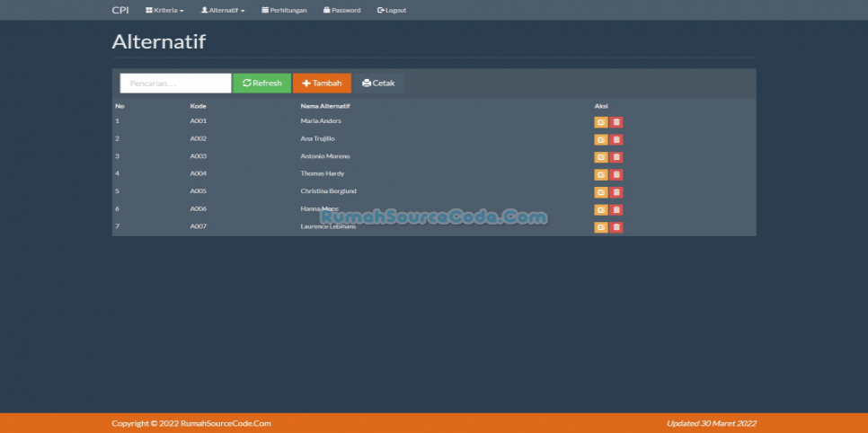Click the orange Tambah button

(x=322, y=83)
